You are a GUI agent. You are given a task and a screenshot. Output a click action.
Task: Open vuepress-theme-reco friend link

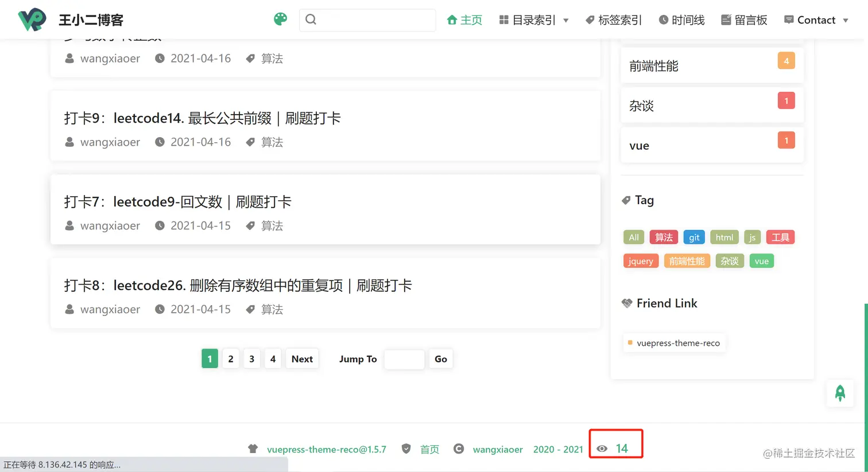(674, 343)
